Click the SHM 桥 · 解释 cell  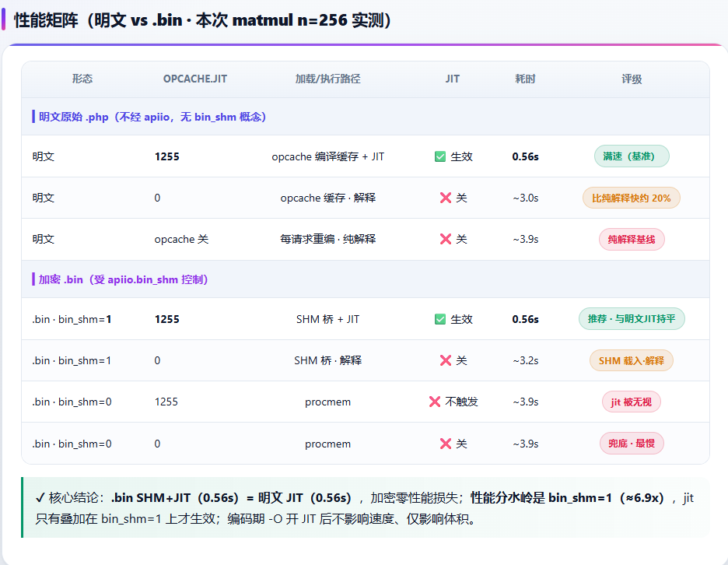pos(327,360)
